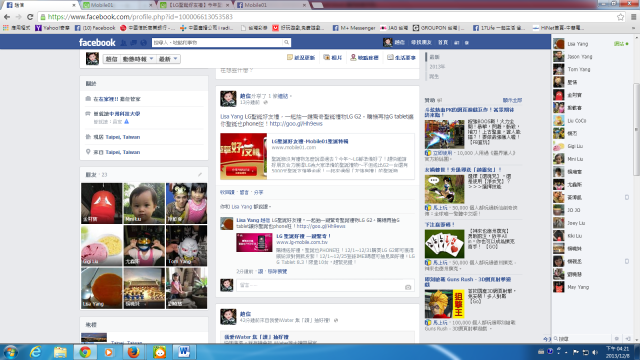Click the address bar URL
Viewport: 640px width, 360px height.
click(140, 17)
